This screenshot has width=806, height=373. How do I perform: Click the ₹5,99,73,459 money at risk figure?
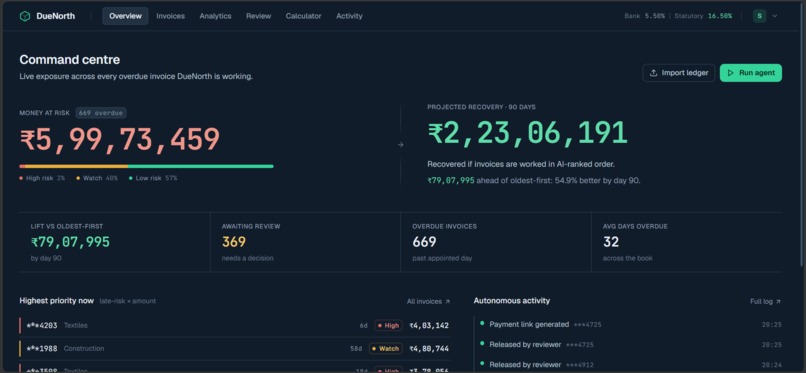120,140
